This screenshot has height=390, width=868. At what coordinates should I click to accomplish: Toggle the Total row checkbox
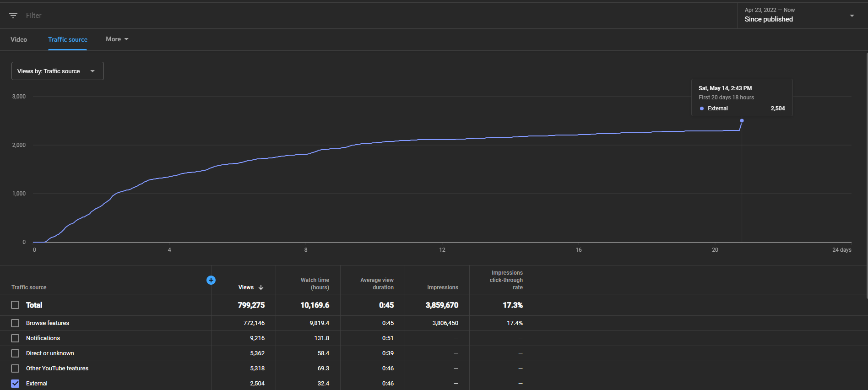point(15,305)
